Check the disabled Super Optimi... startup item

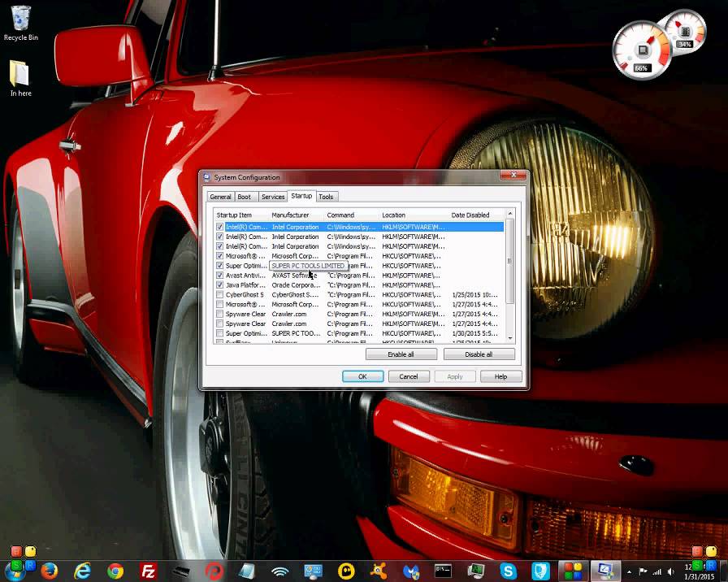(219, 333)
